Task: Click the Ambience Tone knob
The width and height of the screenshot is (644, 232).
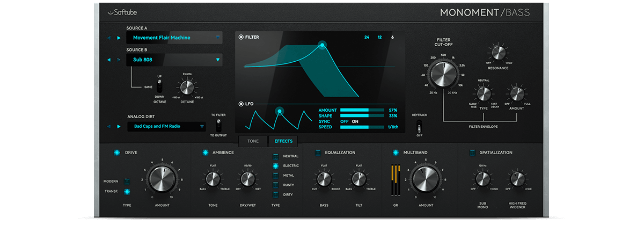Action: (x=213, y=179)
